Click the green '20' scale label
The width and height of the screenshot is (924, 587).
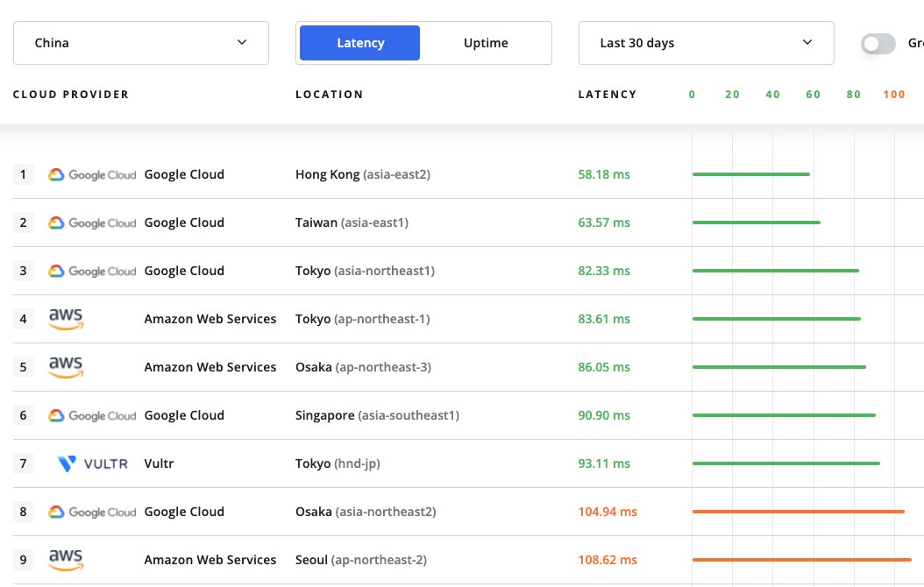pyautogui.click(x=733, y=95)
